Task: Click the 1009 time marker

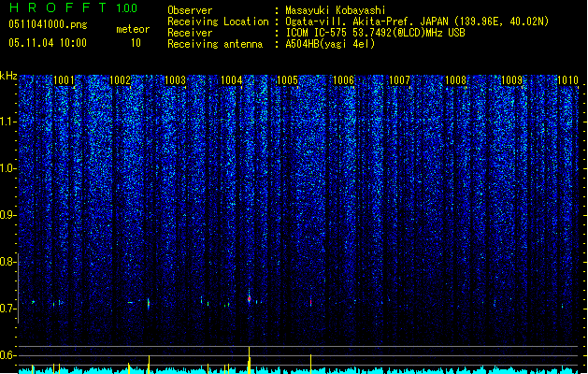Action: 512,79
